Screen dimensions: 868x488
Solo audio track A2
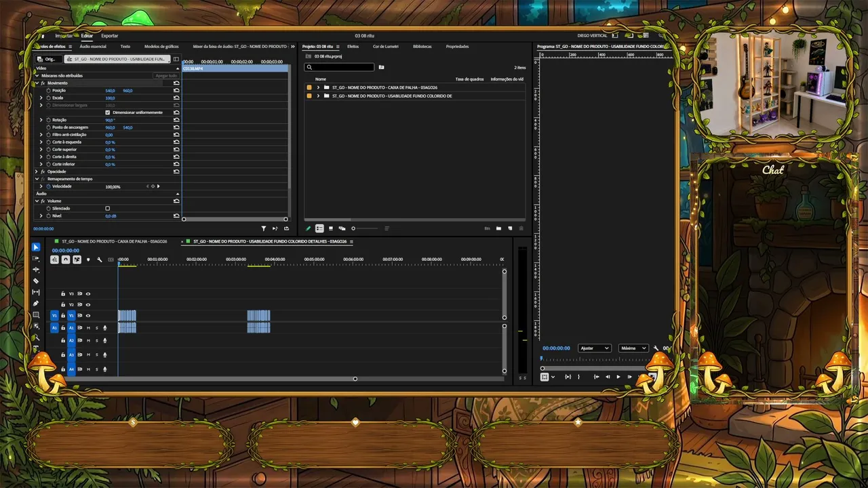[96, 340]
